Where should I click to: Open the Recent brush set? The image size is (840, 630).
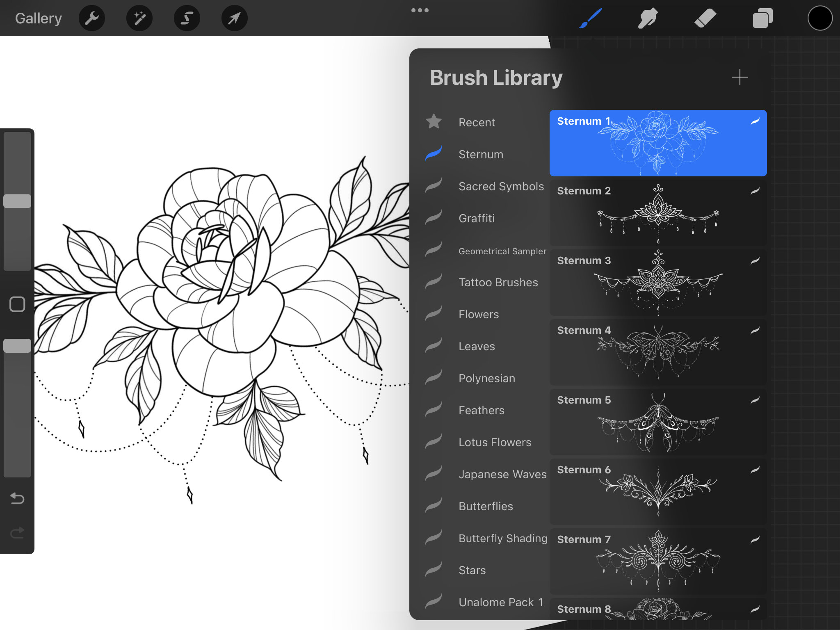point(477,122)
